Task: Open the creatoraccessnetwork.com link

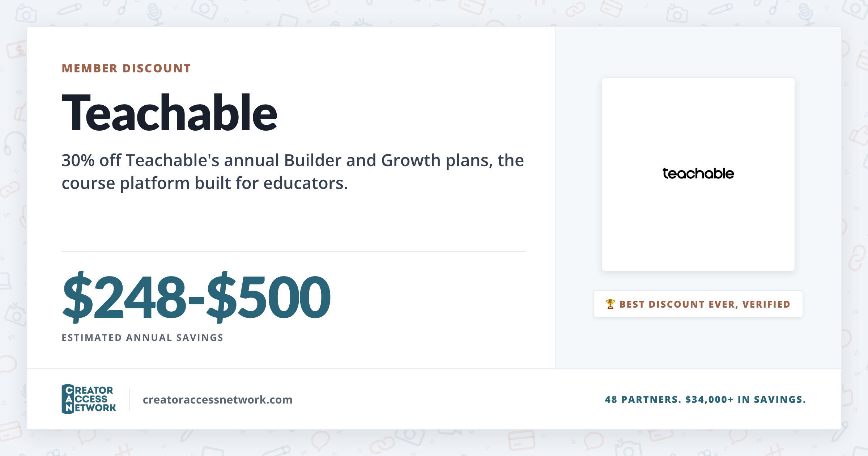Action: click(x=217, y=400)
